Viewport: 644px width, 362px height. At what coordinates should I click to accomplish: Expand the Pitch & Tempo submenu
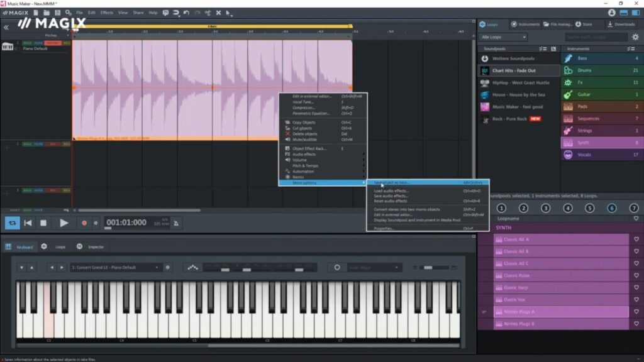(323, 166)
